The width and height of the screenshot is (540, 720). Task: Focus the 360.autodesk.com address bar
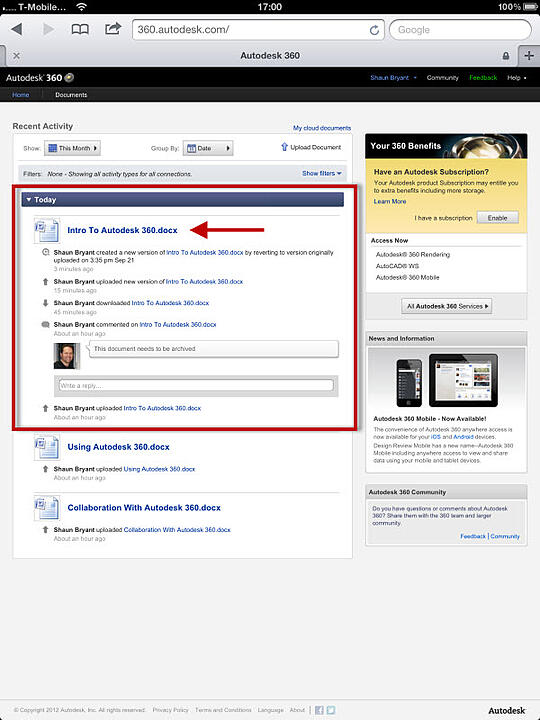[258, 30]
